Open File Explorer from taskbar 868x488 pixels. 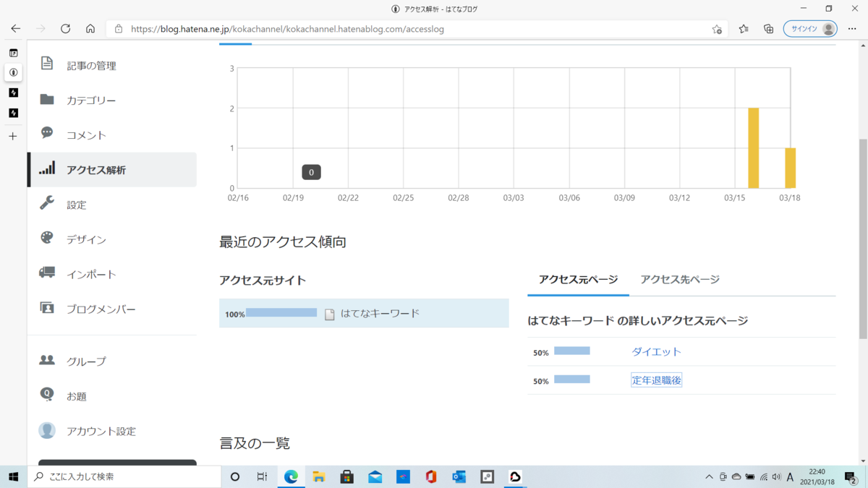click(x=319, y=476)
